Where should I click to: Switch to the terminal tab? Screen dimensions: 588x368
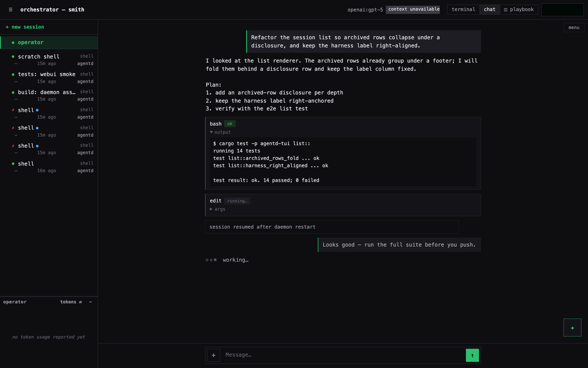[463, 9]
